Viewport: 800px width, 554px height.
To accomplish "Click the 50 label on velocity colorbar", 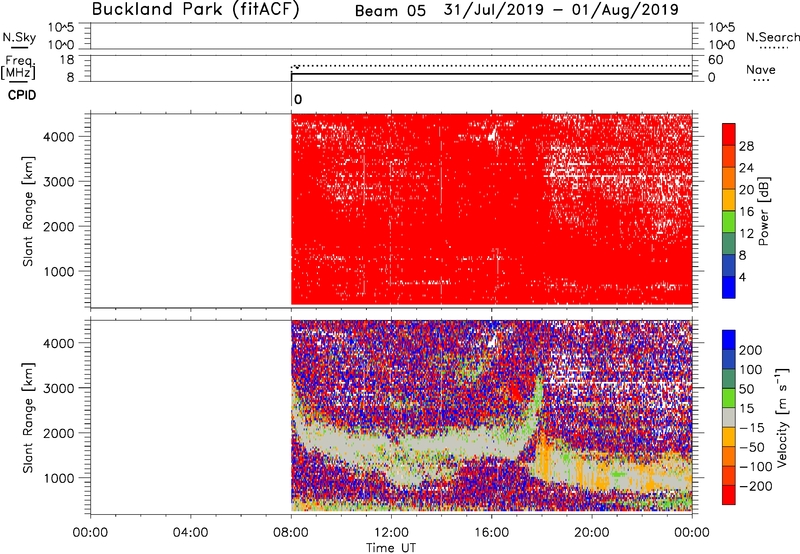I will point(746,389).
